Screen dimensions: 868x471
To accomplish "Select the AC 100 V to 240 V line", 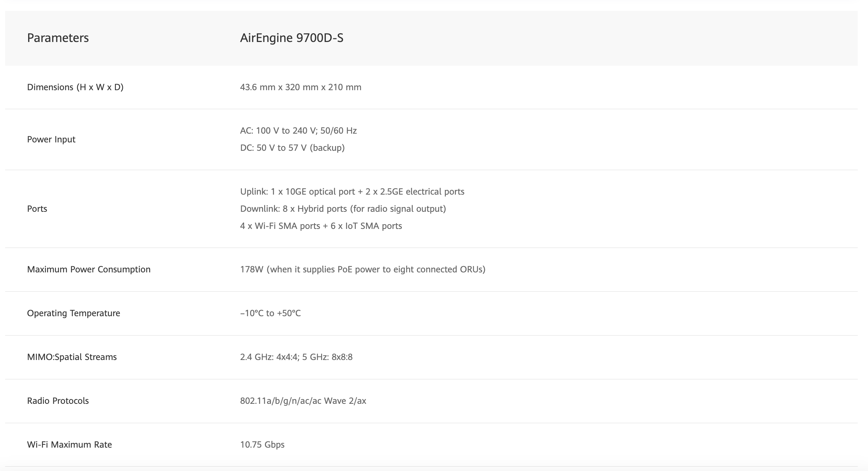I will [298, 131].
